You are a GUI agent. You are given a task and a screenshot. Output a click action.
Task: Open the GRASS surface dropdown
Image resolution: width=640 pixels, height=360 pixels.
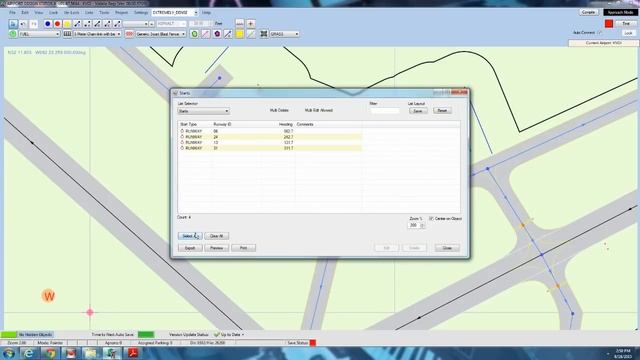(x=284, y=34)
